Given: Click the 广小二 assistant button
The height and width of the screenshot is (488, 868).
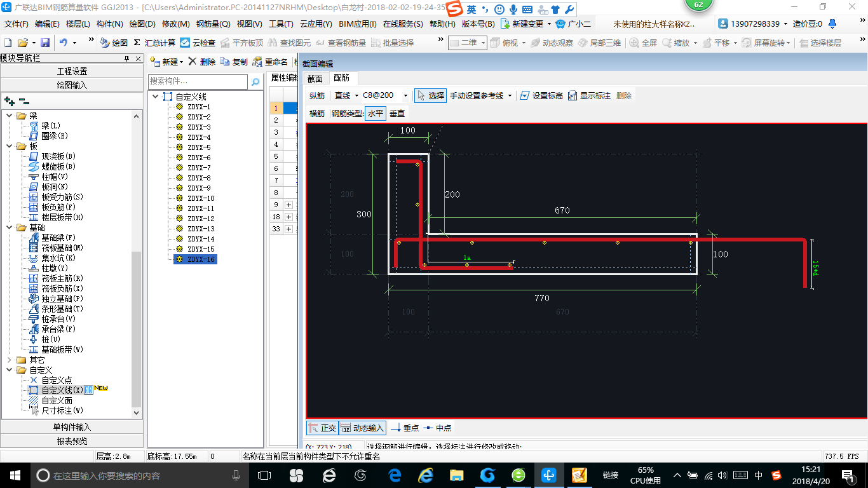Looking at the screenshot, I should tap(573, 24).
